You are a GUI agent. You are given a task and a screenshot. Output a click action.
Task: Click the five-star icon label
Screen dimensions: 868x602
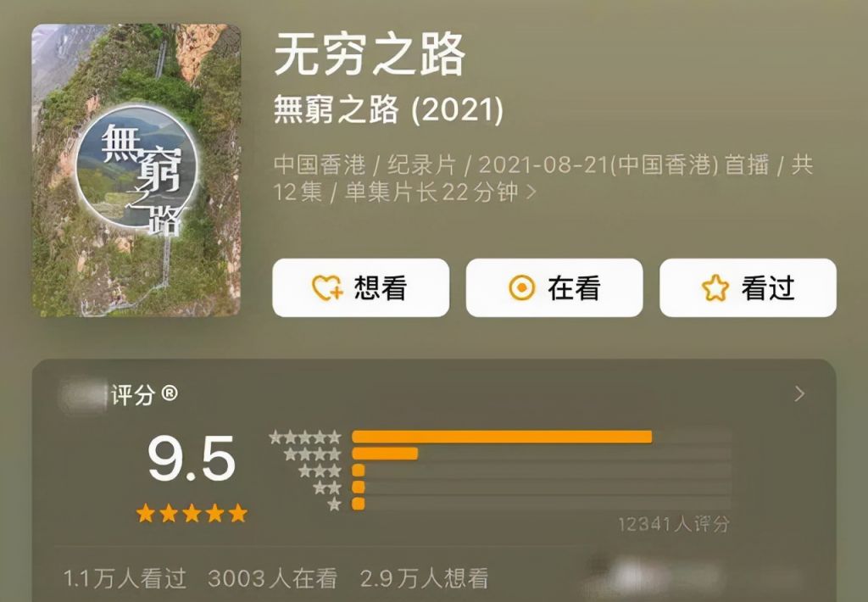[305, 438]
